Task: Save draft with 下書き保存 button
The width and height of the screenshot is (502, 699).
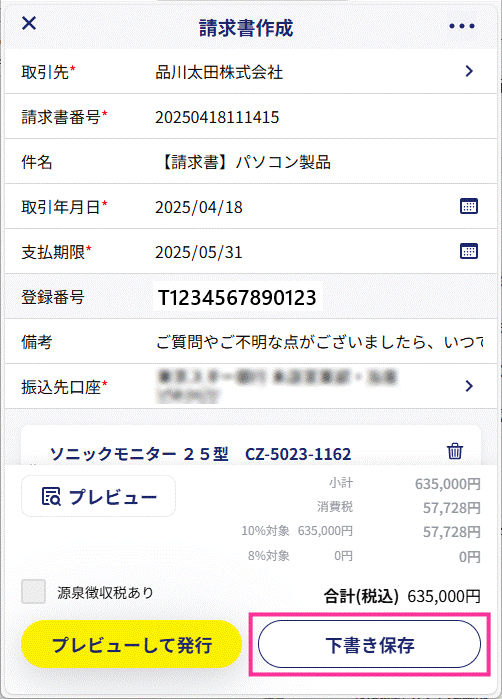Action: click(x=370, y=644)
